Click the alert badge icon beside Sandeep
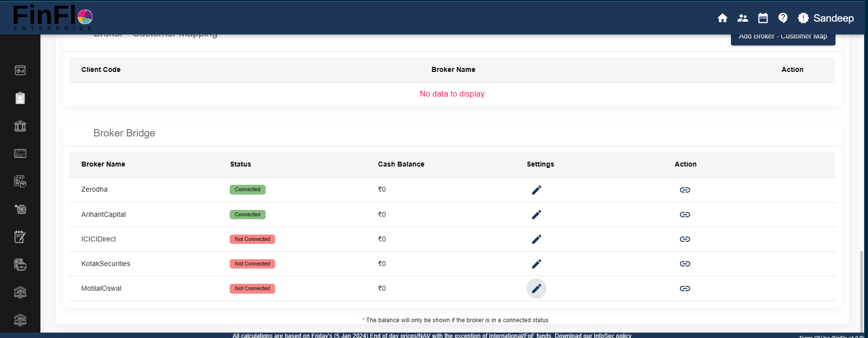Image resolution: width=868 pixels, height=338 pixels. 803,18
